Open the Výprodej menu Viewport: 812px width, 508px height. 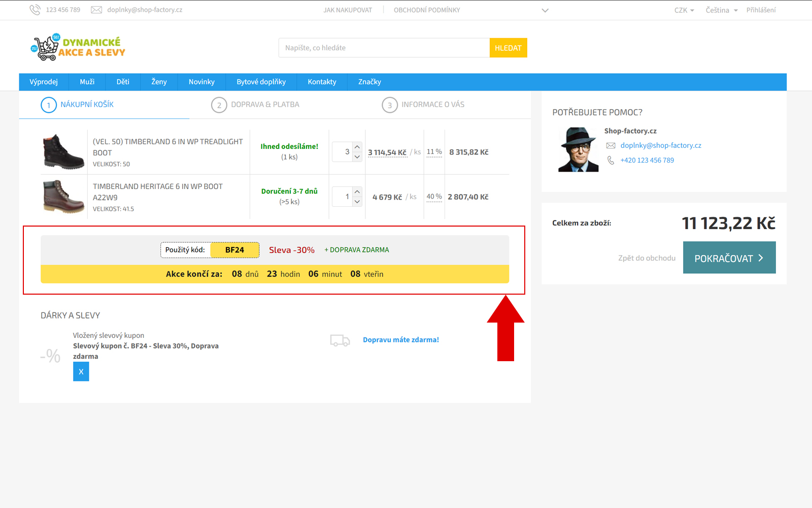44,82
